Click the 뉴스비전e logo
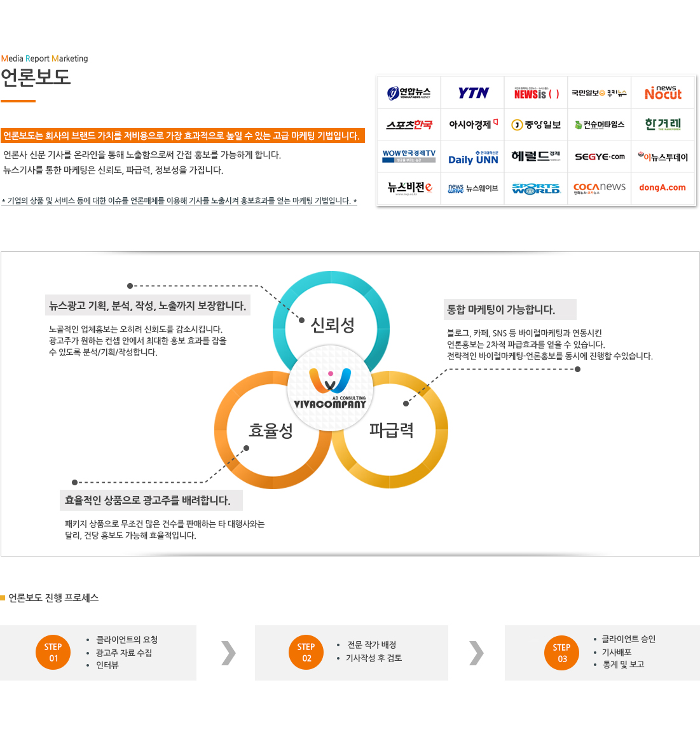Screen dimensions: 700x734 [x=409, y=188]
